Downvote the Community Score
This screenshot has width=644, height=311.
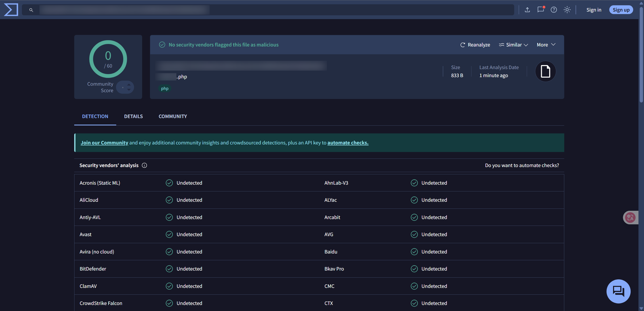pyautogui.click(x=128, y=90)
